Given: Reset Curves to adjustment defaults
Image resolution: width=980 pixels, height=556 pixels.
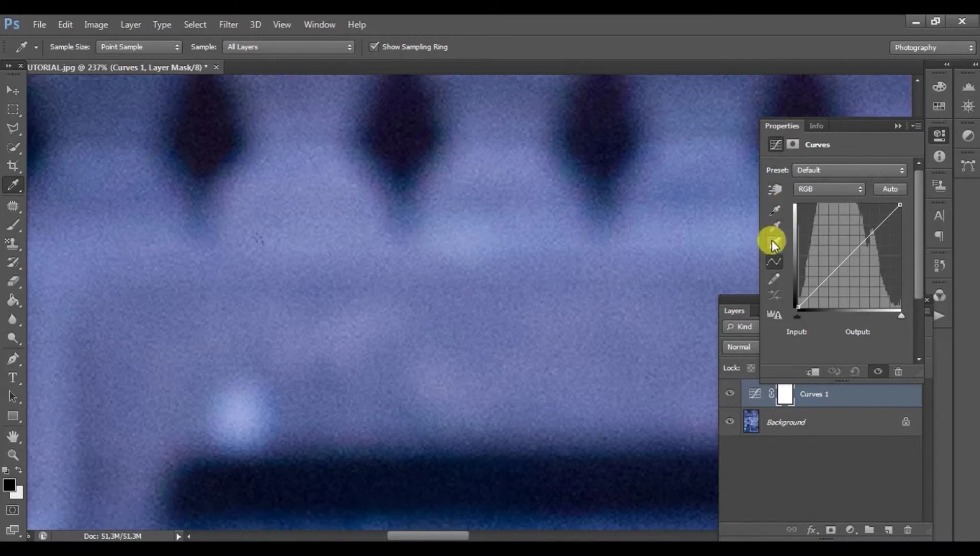Looking at the screenshot, I should tap(855, 371).
